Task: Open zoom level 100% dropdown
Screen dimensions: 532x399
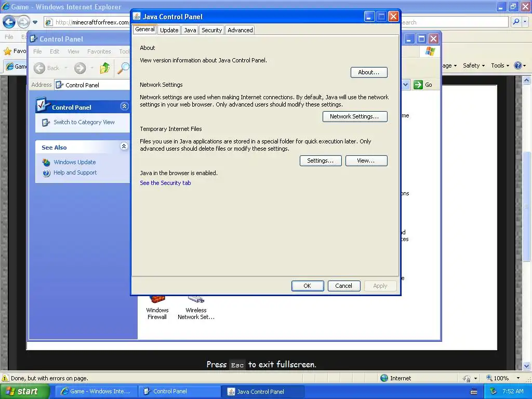Action: coord(518,378)
